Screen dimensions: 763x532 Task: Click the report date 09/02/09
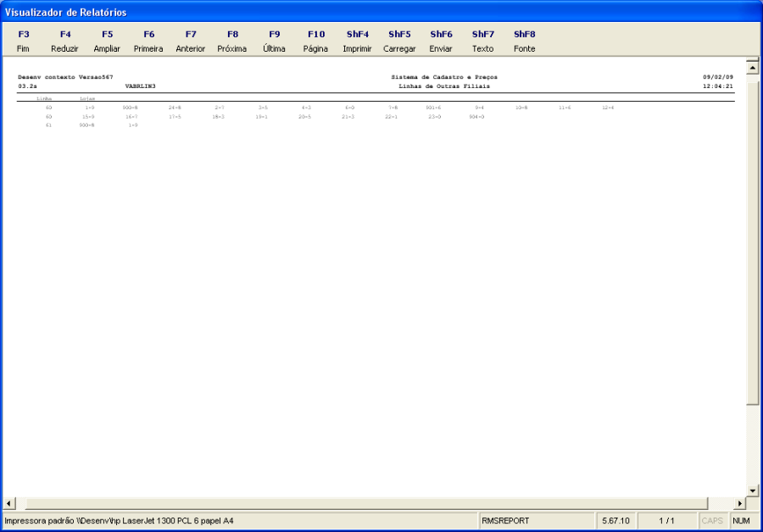click(x=718, y=77)
